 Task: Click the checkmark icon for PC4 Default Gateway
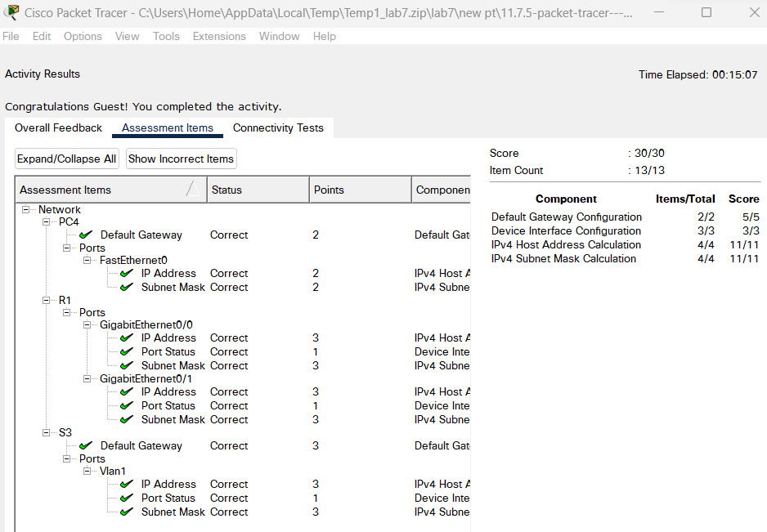(x=86, y=235)
